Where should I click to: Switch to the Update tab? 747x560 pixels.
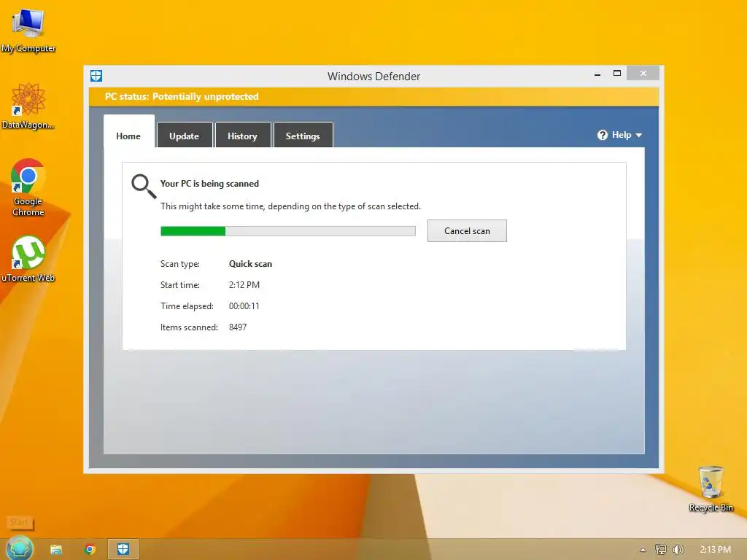(x=185, y=136)
